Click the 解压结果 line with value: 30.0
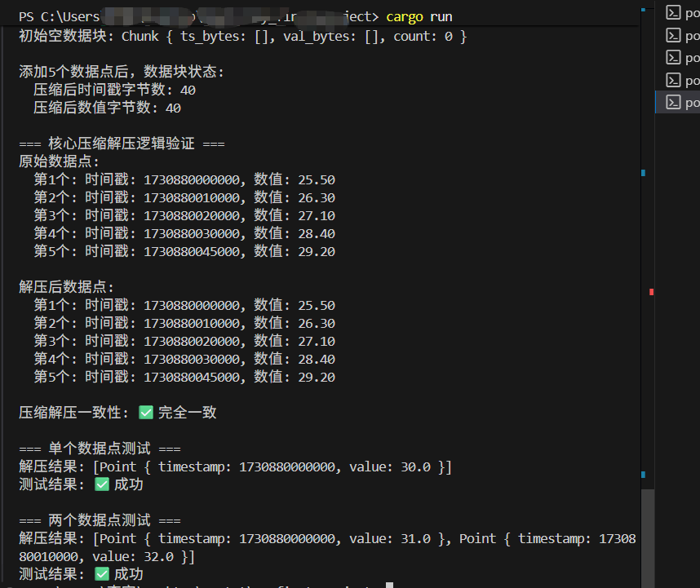Image resolution: width=700 pixels, height=588 pixels. tap(235, 466)
